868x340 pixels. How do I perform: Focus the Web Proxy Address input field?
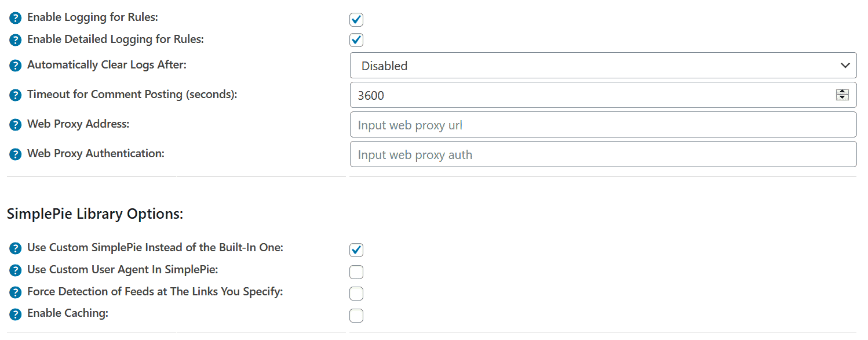coord(603,125)
